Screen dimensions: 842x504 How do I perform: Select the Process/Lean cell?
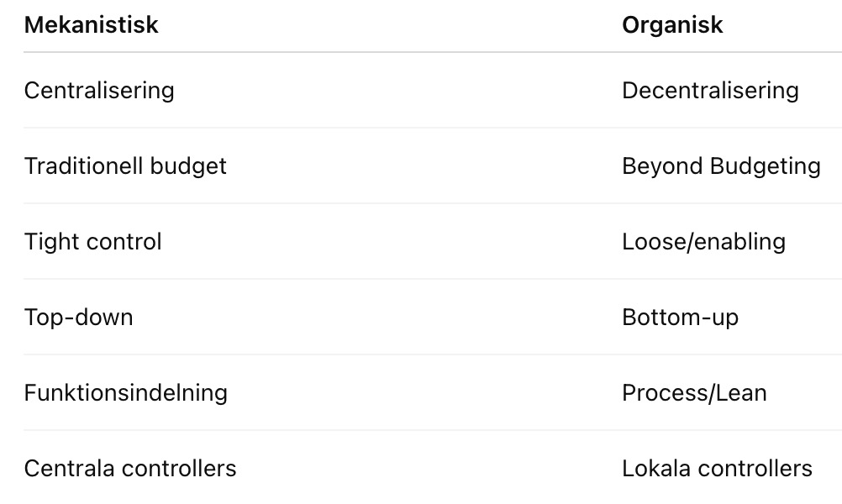point(694,393)
